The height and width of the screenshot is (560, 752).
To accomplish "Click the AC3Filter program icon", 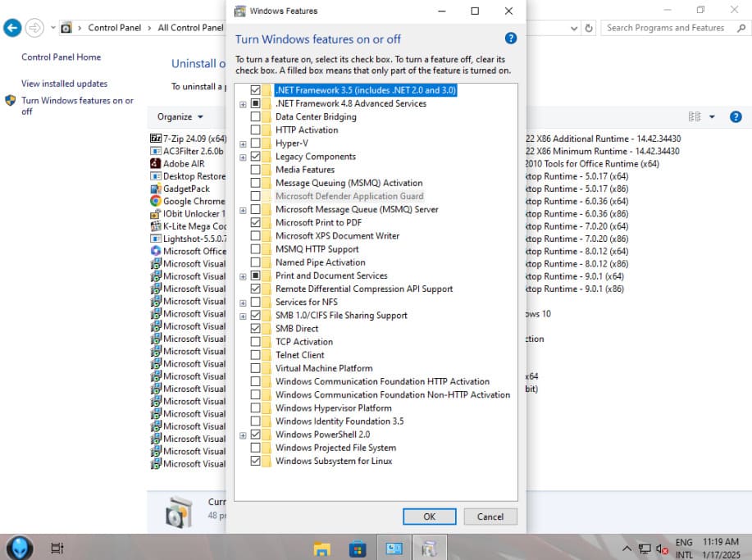I will pyautogui.click(x=155, y=151).
